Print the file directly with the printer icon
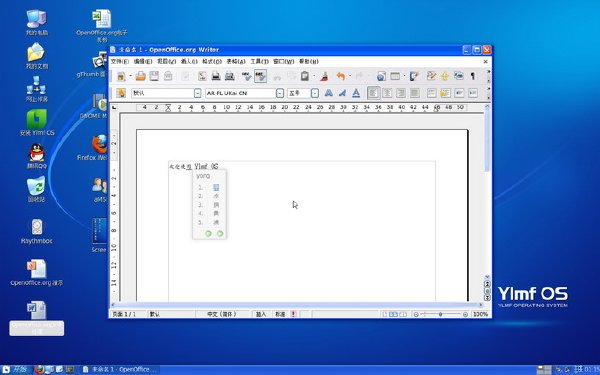This screenshot has height=375, width=600. tap(216, 76)
